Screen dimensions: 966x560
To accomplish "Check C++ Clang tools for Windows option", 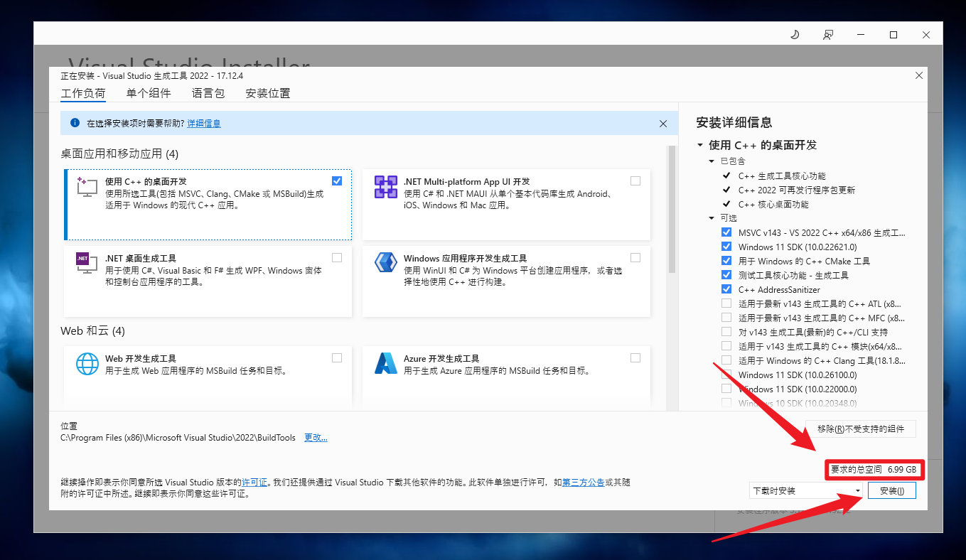I will (726, 360).
